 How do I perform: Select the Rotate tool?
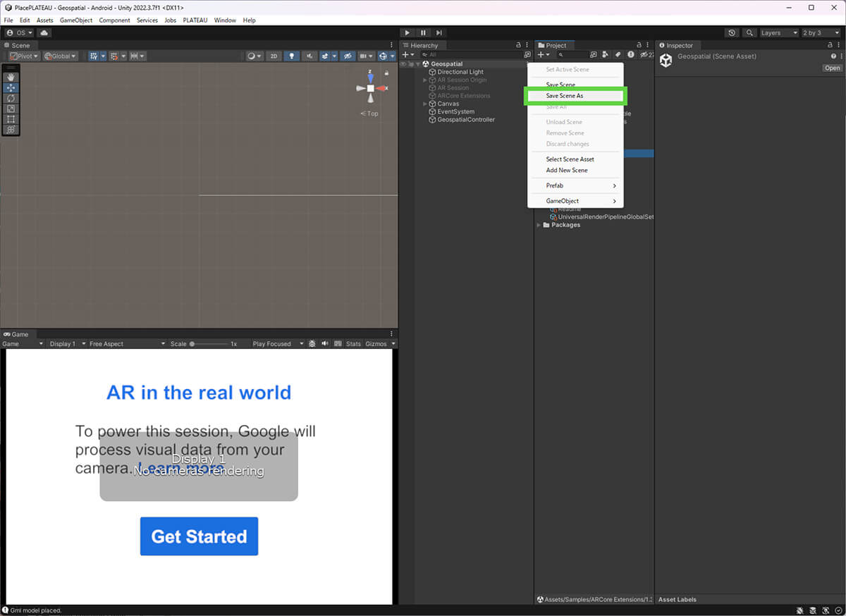coord(11,98)
